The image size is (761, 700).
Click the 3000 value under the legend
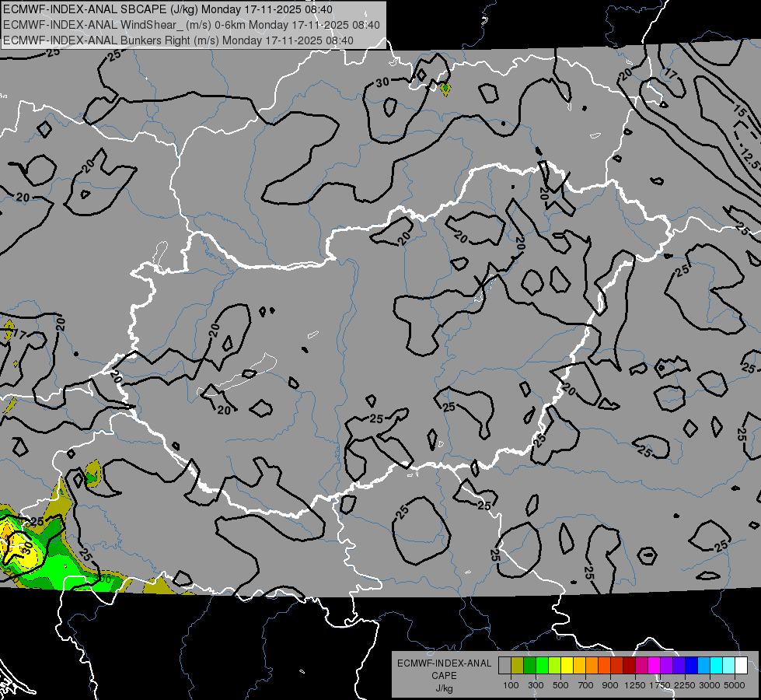point(710,685)
